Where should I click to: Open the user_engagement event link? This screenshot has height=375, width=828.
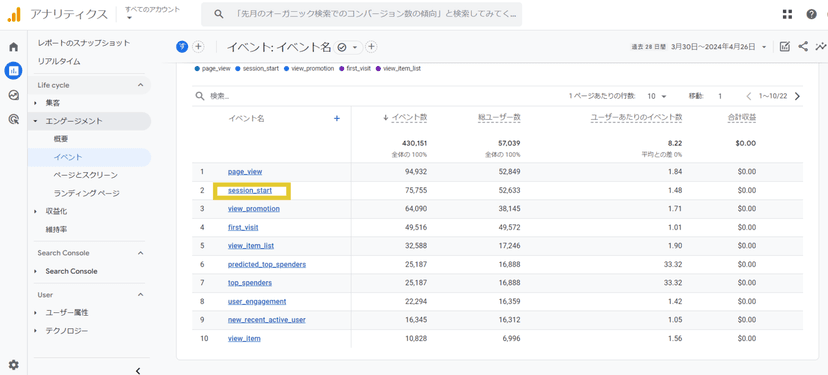point(257,301)
